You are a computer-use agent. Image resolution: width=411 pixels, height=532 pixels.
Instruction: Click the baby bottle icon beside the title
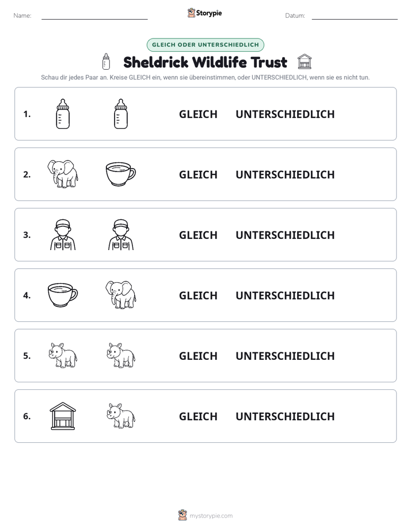pos(106,62)
